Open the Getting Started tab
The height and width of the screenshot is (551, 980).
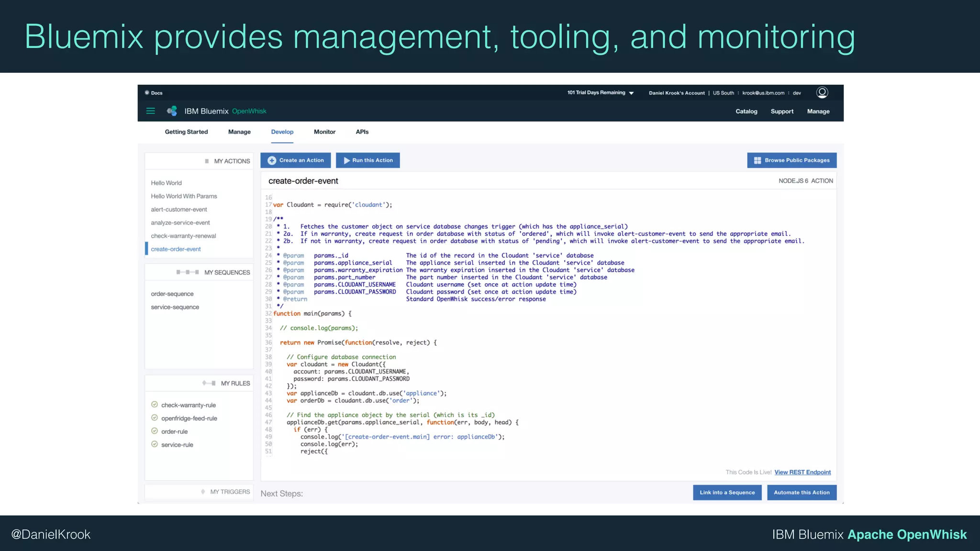point(186,132)
